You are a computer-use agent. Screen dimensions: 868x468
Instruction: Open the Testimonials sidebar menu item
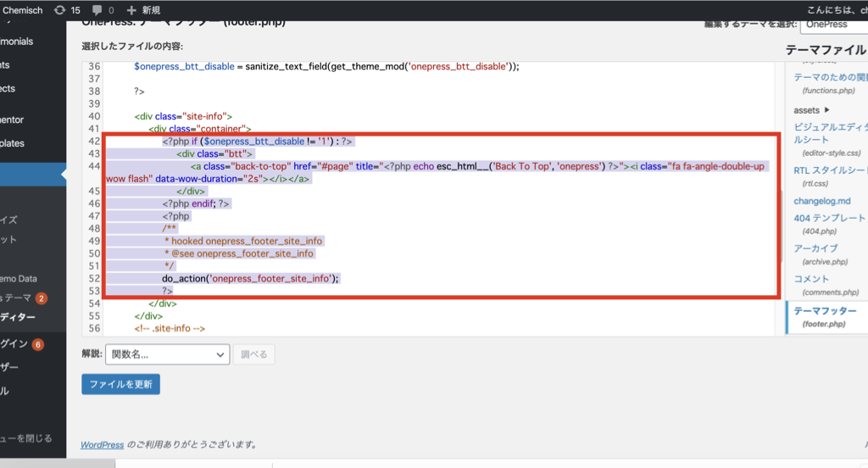17,42
